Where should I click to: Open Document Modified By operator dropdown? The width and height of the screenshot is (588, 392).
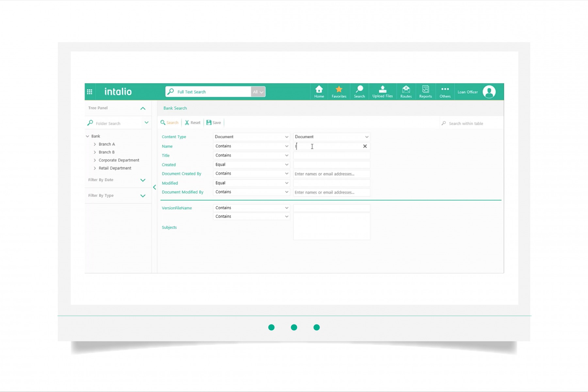[251, 192]
